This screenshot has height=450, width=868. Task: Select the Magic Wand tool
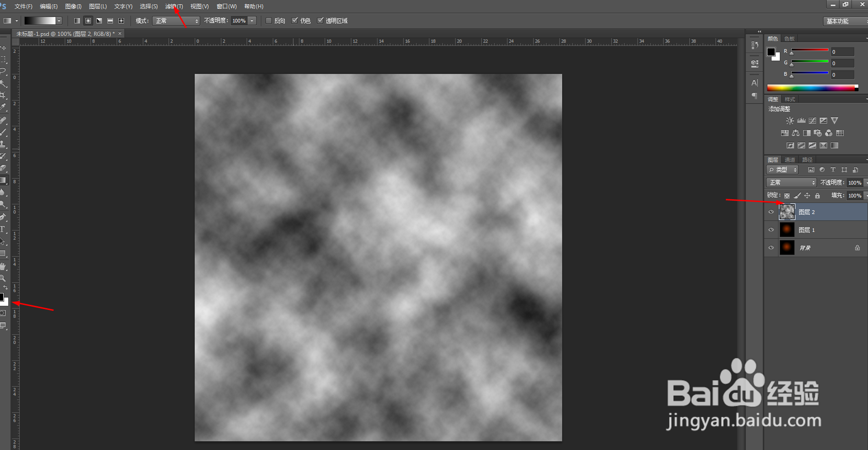3,84
